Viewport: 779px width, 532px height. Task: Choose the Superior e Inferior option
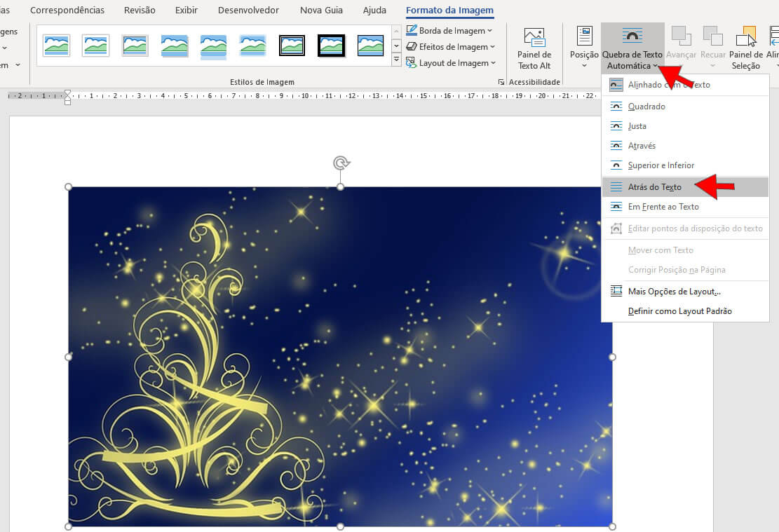tap(685, 165)
